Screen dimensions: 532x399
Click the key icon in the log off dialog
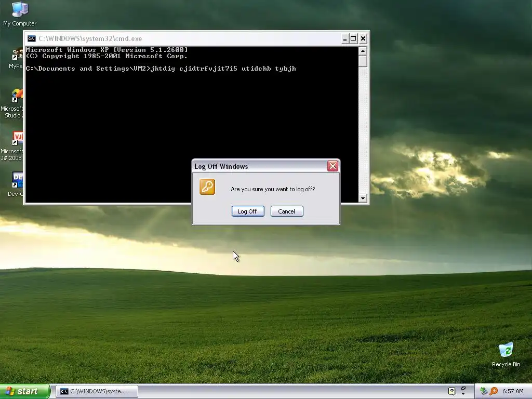(x=207, y=187)
